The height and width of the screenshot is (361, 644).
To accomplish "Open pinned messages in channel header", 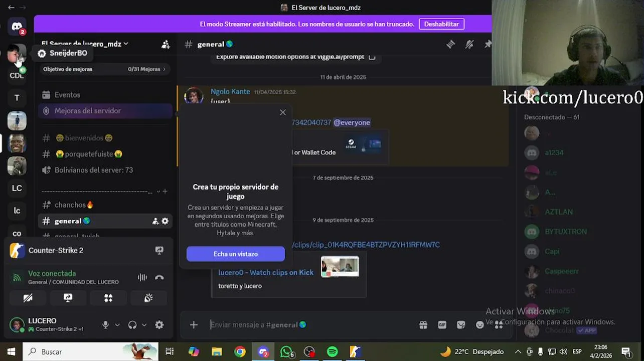I will [488, 44].
